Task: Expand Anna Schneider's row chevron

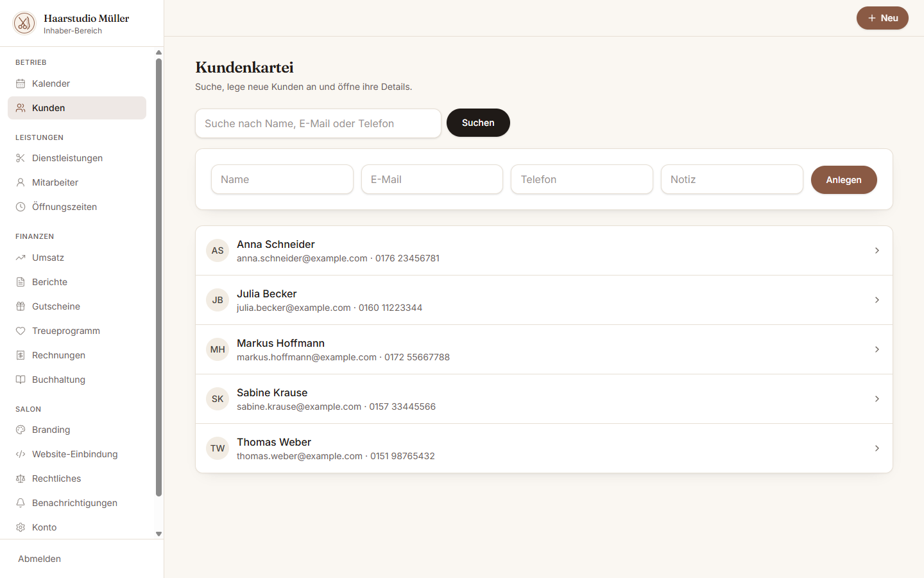Action: click(877, 250)
